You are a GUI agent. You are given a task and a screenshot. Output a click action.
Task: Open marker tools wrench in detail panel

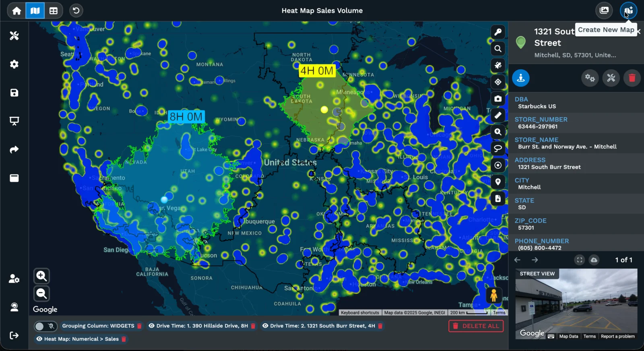611,78
